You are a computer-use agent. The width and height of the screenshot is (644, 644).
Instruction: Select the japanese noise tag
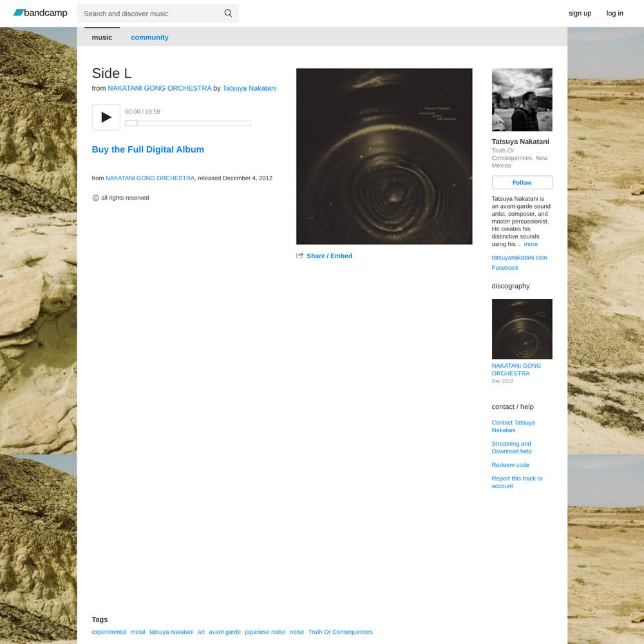(x=265, y=632)
